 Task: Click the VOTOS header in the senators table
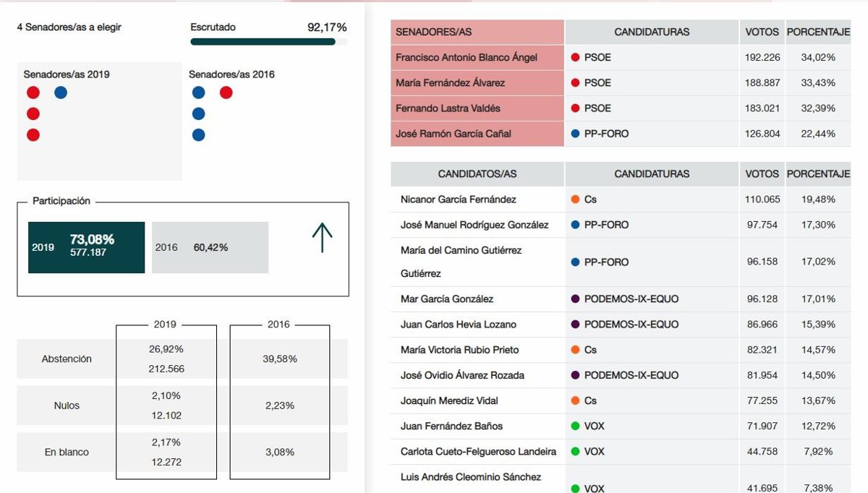click(x=762, y=32)
